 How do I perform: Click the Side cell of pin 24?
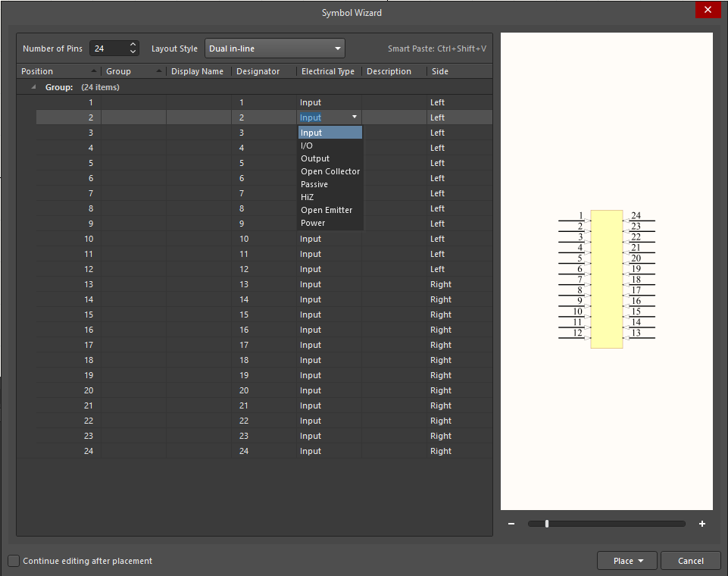tap(460, 451)
